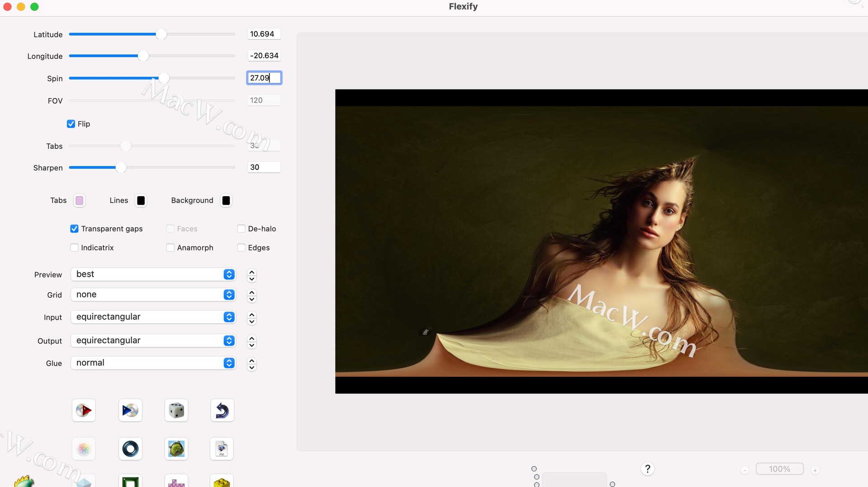Enable the Anamorph checkbox
The width and height of the screenshot is (868, 487).
pos(170,248)
